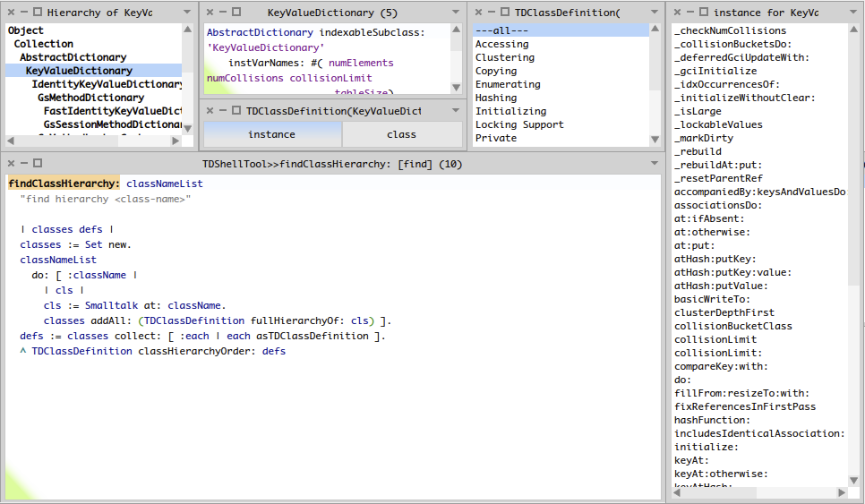Click right arrow of hierarchy horizontal scrollbar
The height and width of the screenshot is (504, 865).
pos(176,141)
